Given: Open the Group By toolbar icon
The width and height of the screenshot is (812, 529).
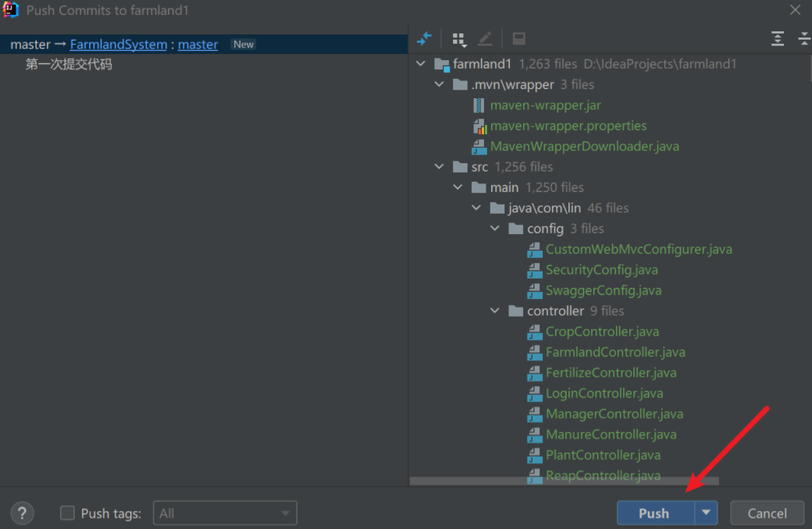Looking at the screenshot, I should pos(459,39).
